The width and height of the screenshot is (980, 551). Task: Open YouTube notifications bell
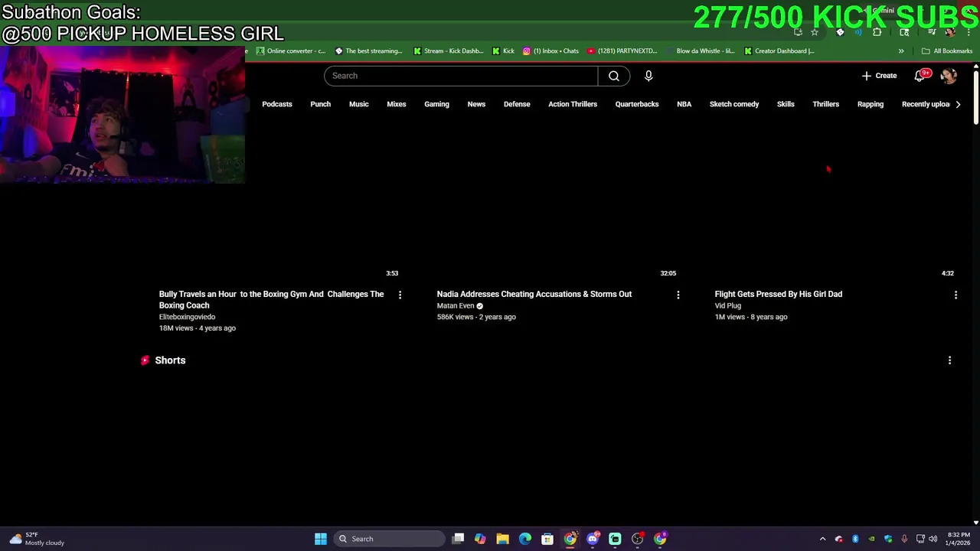[921, 75]
